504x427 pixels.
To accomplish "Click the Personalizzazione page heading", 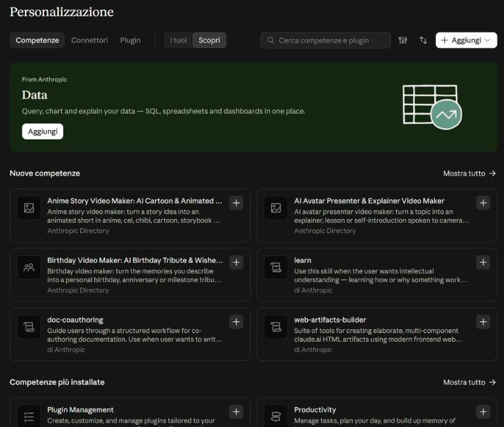I will point(62,12).
